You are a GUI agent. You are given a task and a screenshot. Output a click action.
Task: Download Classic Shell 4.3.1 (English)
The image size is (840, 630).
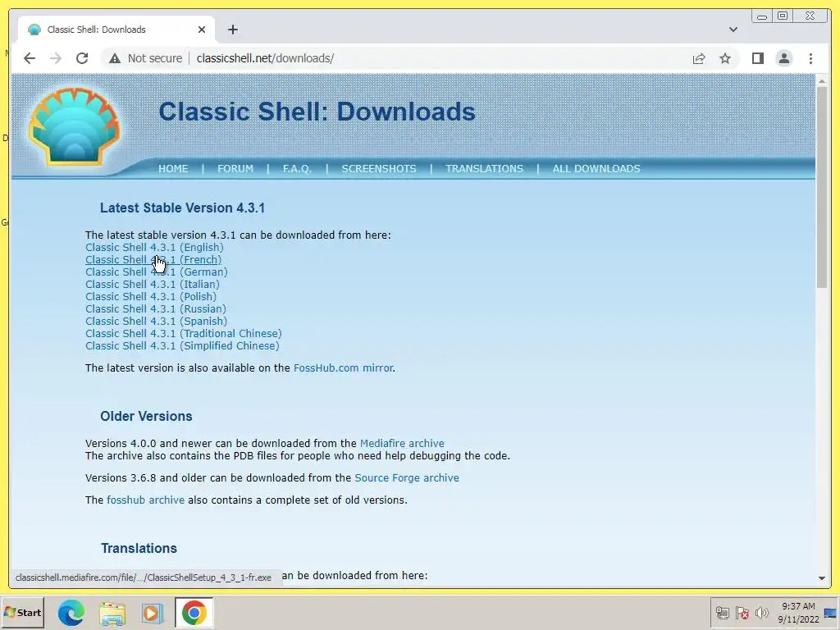[x=154, y=248]
